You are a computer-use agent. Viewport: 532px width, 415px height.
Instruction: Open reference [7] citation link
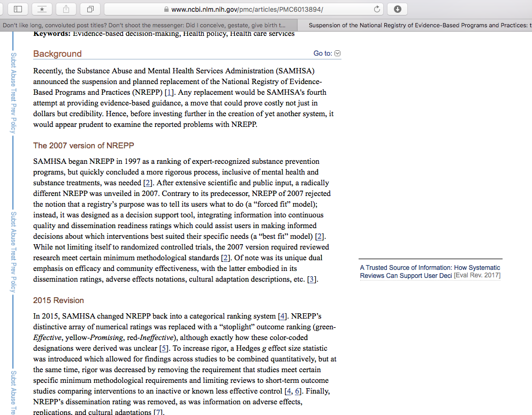(158, 412)
